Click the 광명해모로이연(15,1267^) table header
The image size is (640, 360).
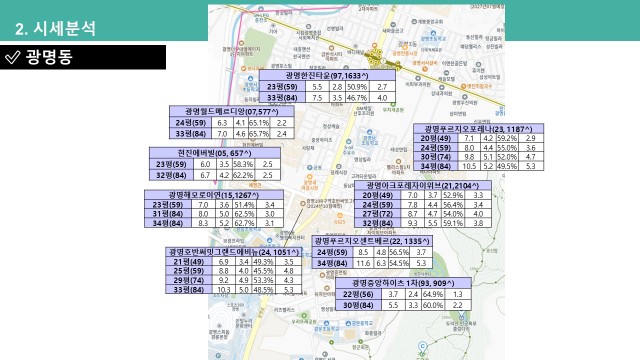[214, 195]
